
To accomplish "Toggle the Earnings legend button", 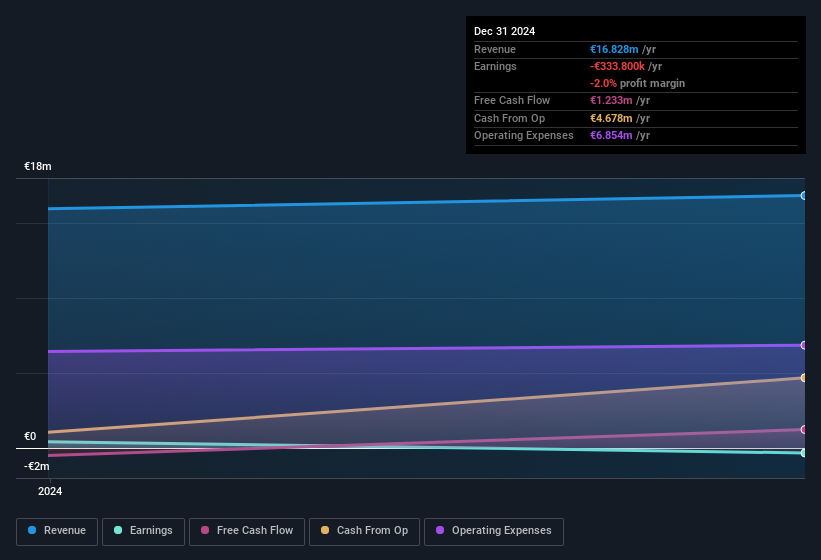I will pos(143,532).
